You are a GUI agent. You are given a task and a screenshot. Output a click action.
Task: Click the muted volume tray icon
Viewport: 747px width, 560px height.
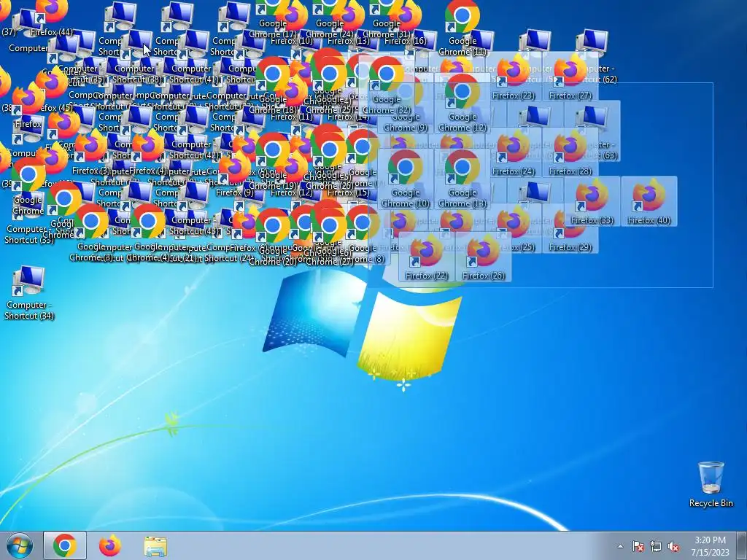673,546
